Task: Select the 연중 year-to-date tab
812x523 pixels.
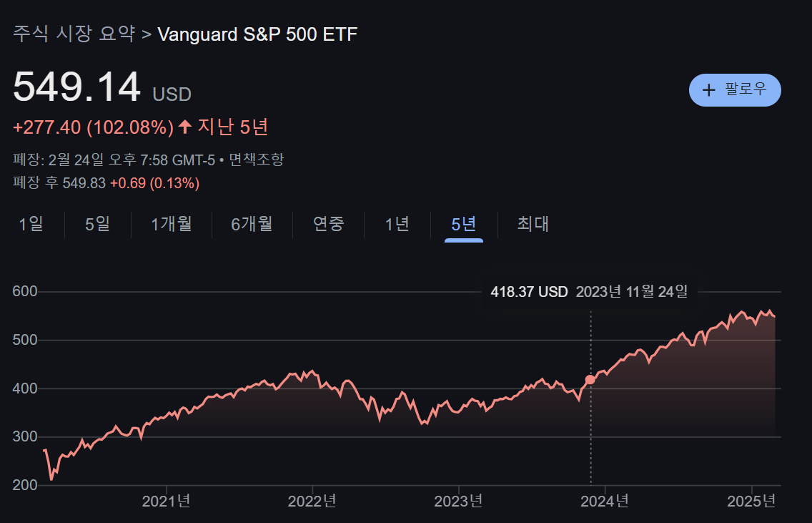Action: [x=328, y=224]
